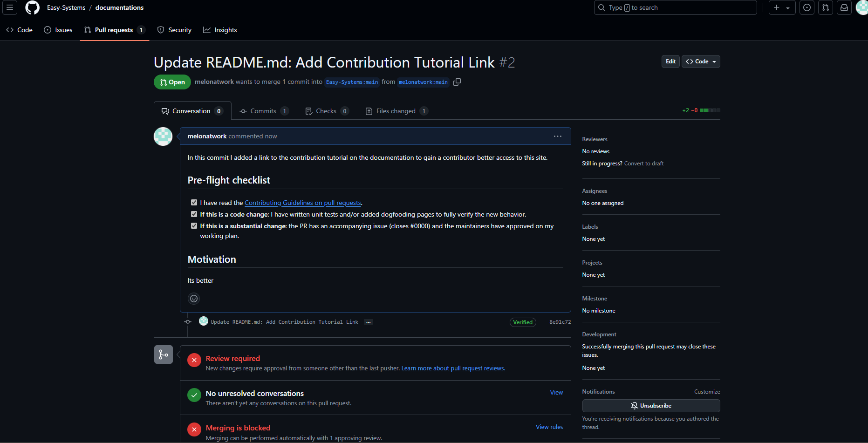Click the search field in the header

[x=675, y=7]
